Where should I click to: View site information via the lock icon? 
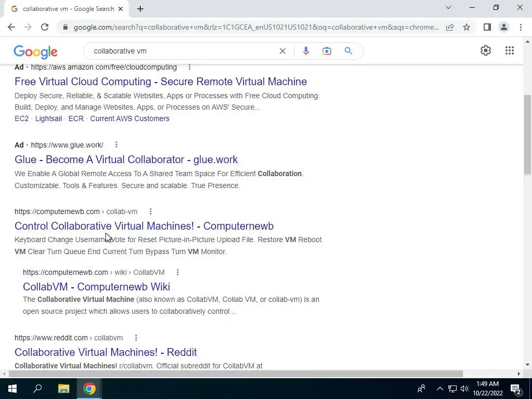pyautogui.click(x=65, y=27)
